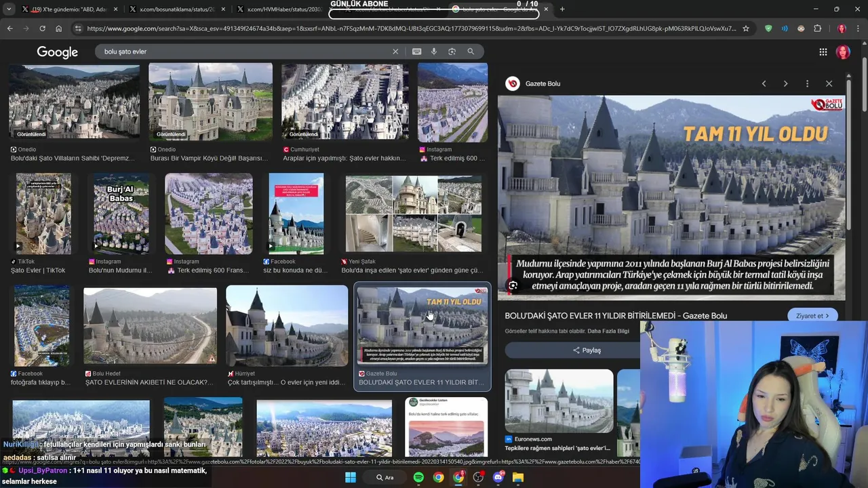Clear the search box with the X icon
This screenshot has width=868, height=488.
pyautogui.click(x=395, y=52)
